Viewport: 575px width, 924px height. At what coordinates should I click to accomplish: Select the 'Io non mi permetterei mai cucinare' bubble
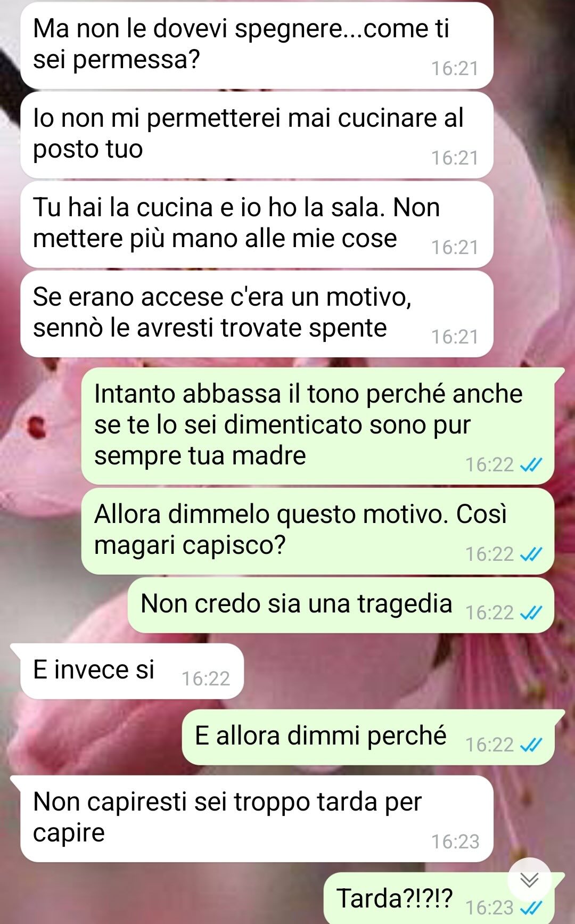(257, 135)
